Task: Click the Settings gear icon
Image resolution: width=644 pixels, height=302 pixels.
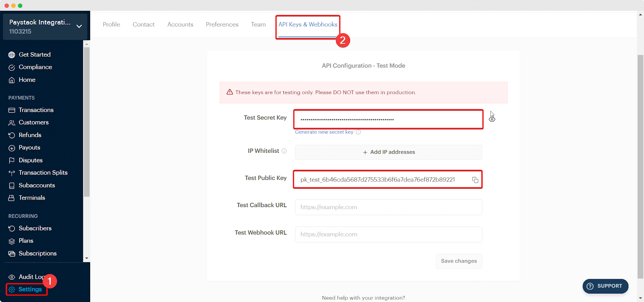Action: (x=12, y=290)
